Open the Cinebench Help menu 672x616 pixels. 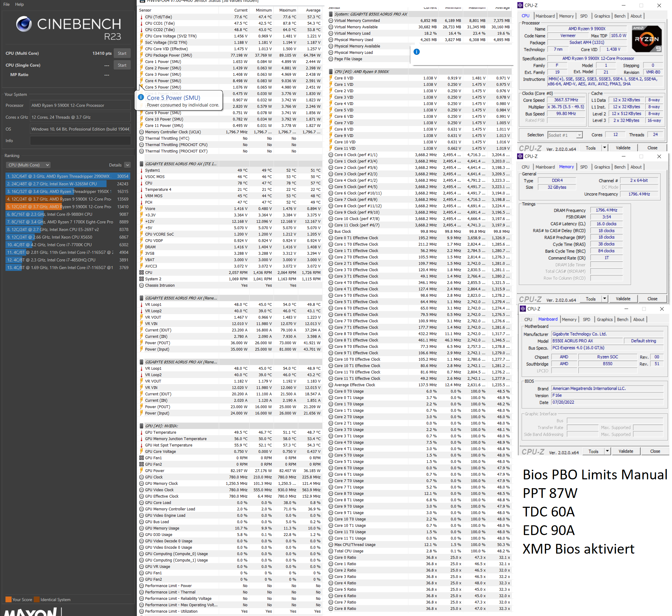click(19, 4)
